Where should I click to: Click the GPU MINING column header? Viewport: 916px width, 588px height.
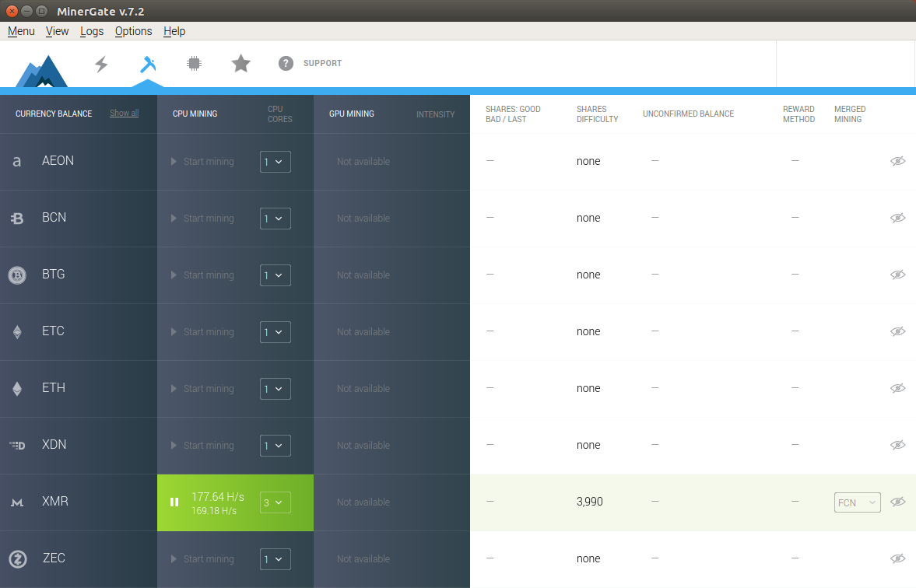[352, 114]
